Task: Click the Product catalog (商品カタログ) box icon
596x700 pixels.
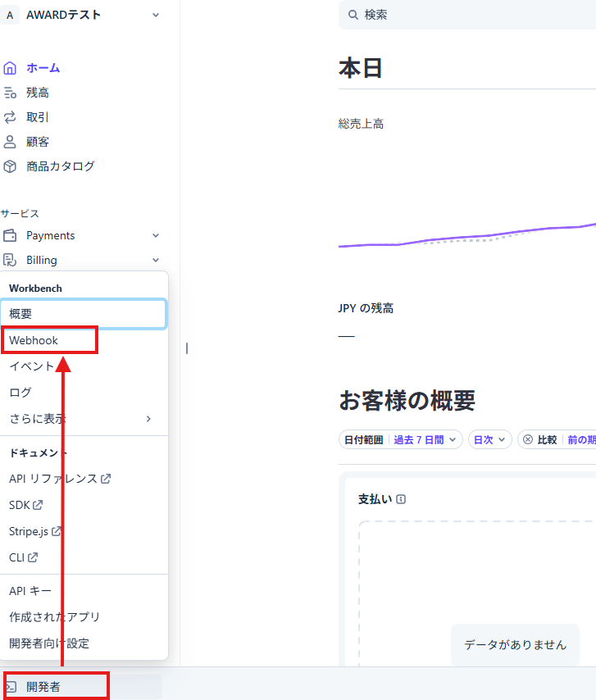Action: 10,166
